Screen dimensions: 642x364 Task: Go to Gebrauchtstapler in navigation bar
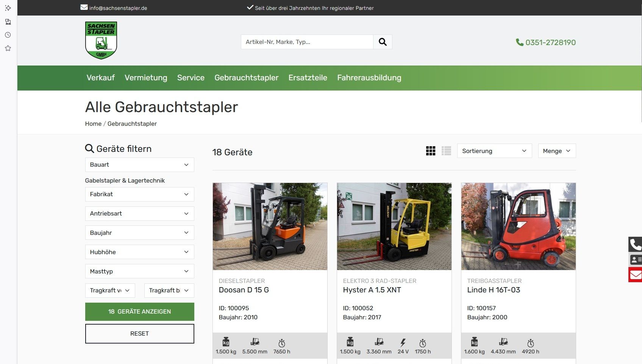(247, 78)
